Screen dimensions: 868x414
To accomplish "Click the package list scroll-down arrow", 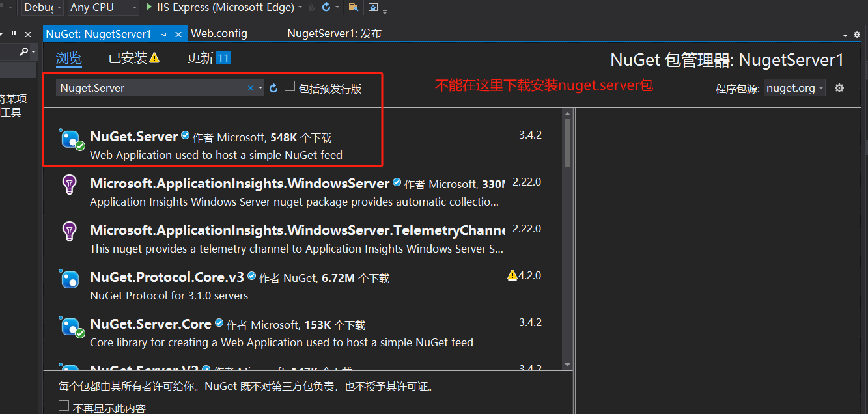I will point(567,365).
